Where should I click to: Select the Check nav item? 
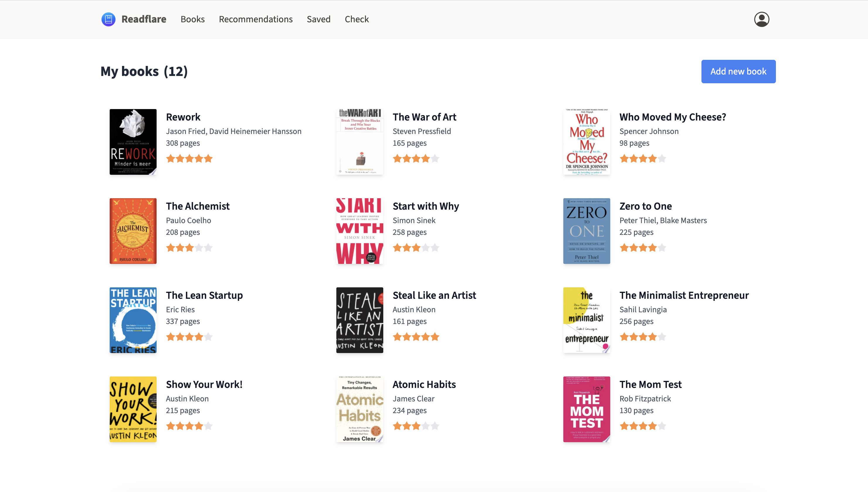(357, 19)
